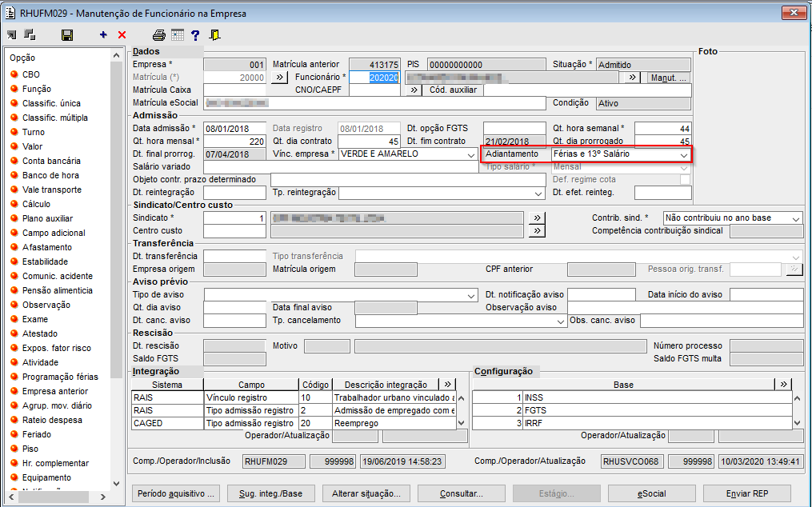Open help with the blue question mark icon
The image size is (812, 507).
tap(195, 34)
